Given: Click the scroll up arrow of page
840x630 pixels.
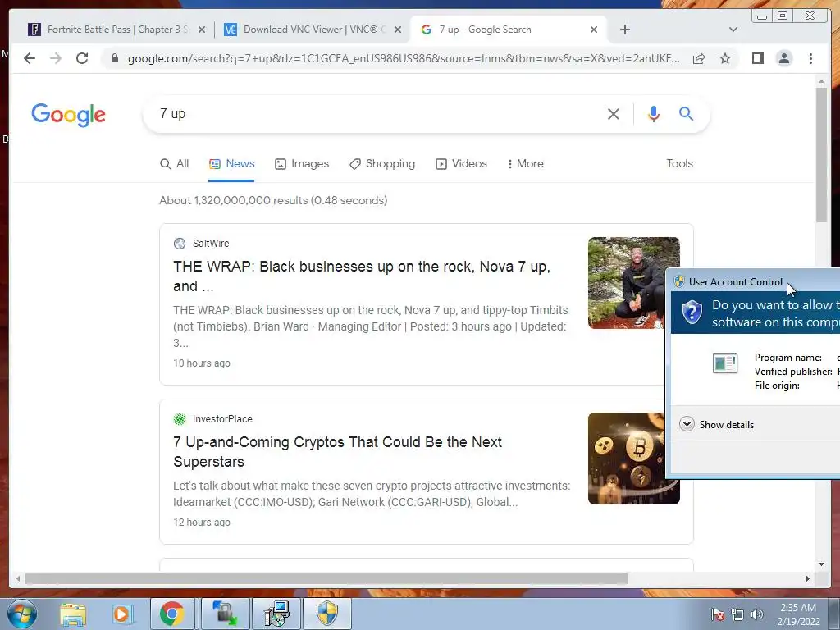Looking at the screenshot, I should click(x=822, y=81).
